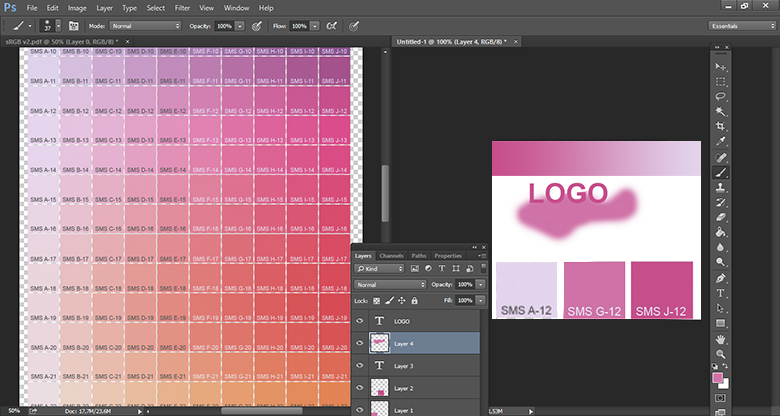
Task: Open the layer blend mode Normal dropdown
Action: 387,285
